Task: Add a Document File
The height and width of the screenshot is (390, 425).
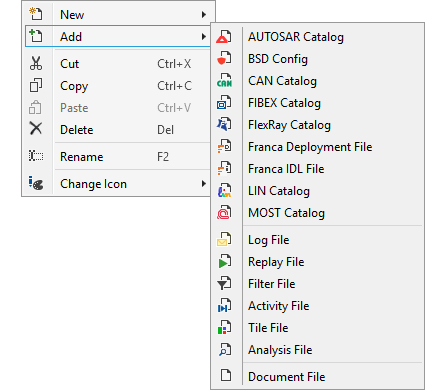Action: pos(318,377)
